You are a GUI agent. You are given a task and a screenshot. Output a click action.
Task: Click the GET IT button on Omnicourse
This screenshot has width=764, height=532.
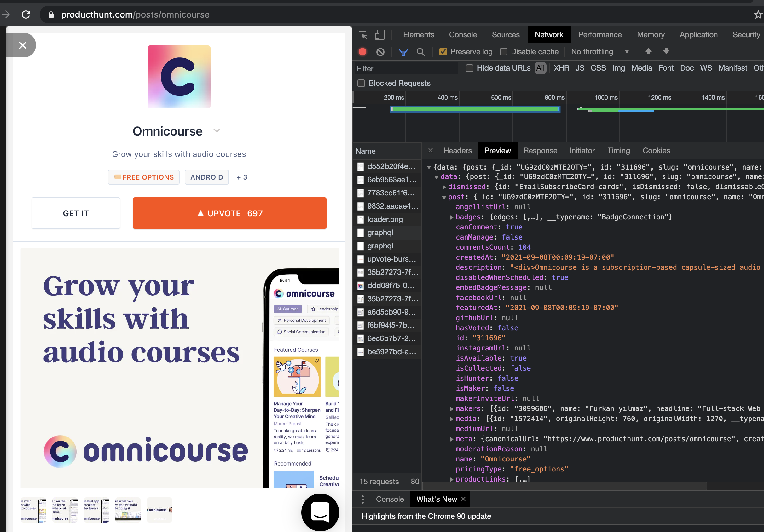[x=76, y=213]
